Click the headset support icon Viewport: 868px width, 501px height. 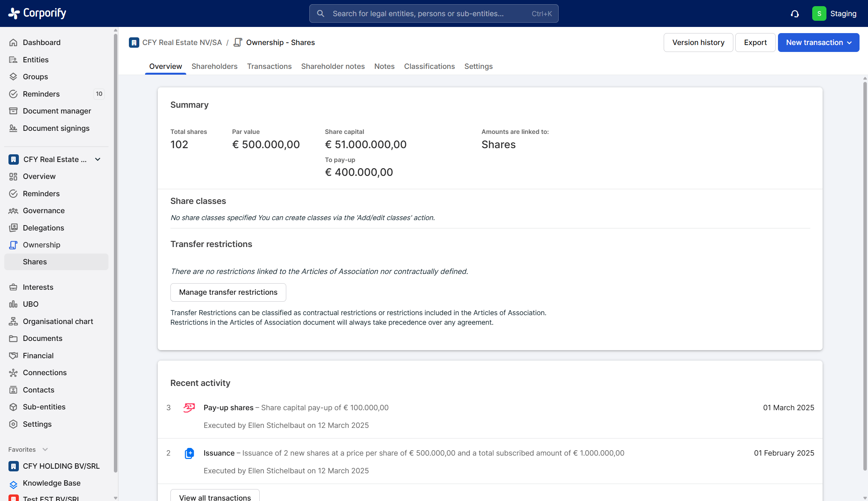click(795, 14)
